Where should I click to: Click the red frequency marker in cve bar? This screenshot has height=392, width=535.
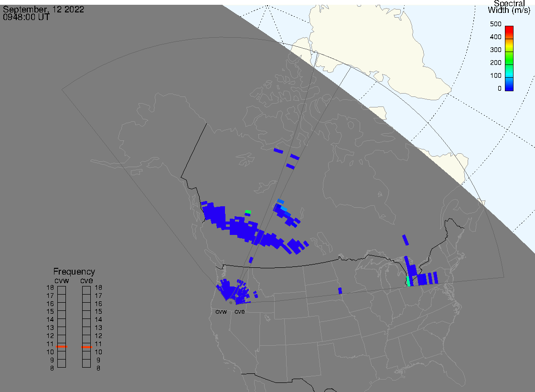pos(86,347)
